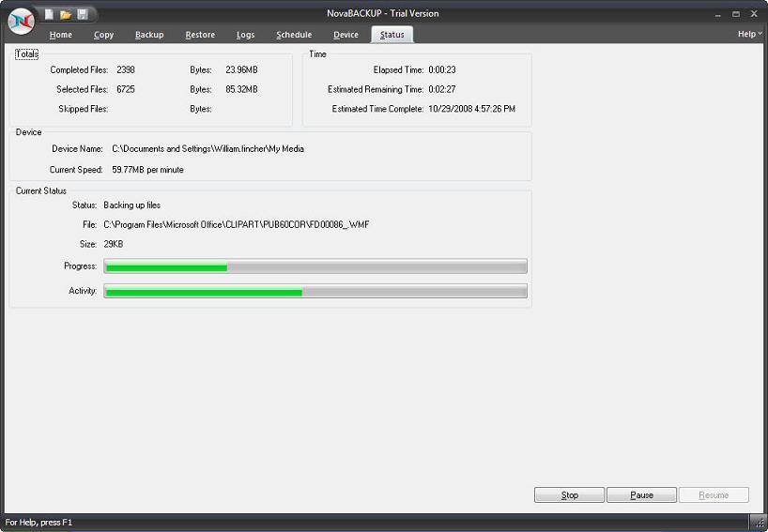Click the Size value 29KB
Screen dimensions: 768x532
(x=114, y=244)
